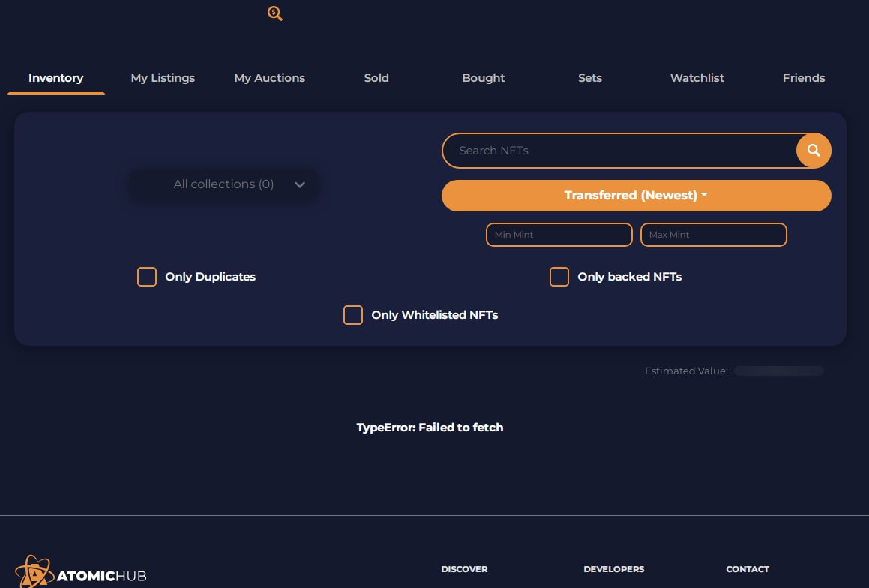Enable the Only Duplicates checkbox
Viewport: 869px width, 588px height.
[147, 277]
